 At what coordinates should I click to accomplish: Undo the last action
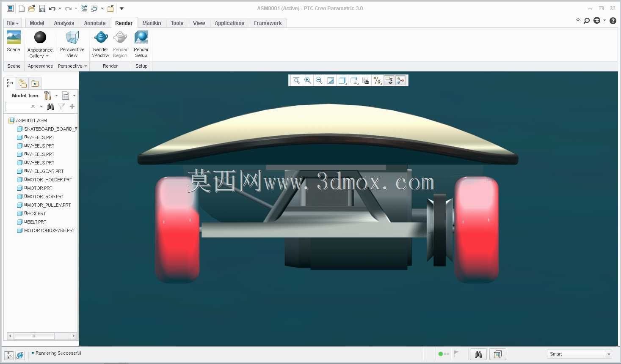point(52,8)
